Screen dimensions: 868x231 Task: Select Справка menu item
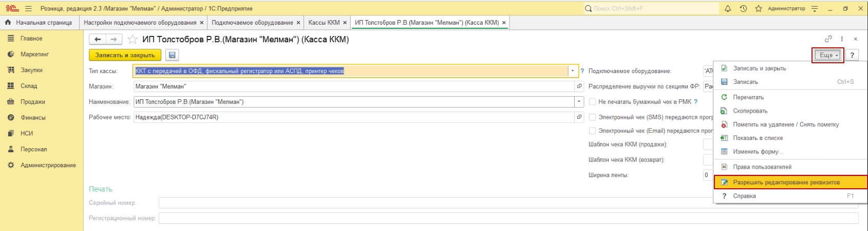790,196
